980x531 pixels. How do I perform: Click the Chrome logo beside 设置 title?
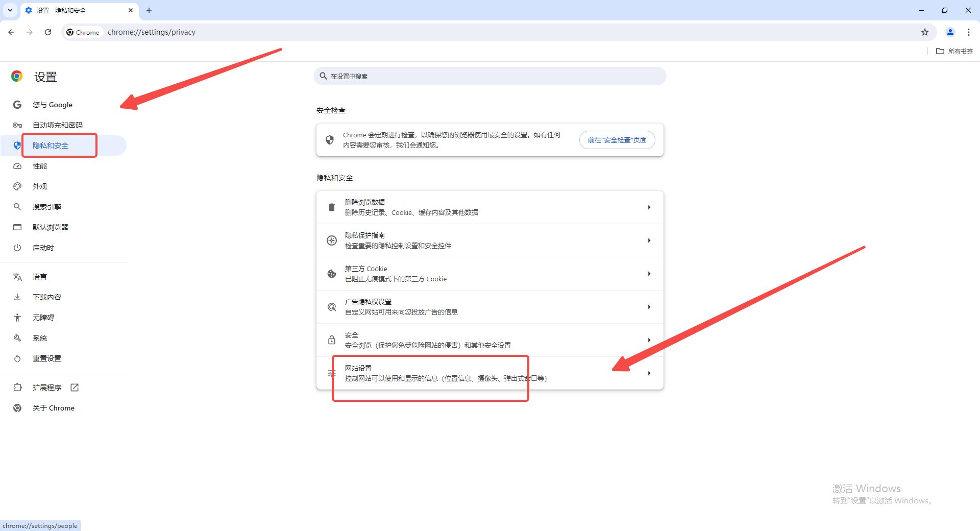[17, 77]
